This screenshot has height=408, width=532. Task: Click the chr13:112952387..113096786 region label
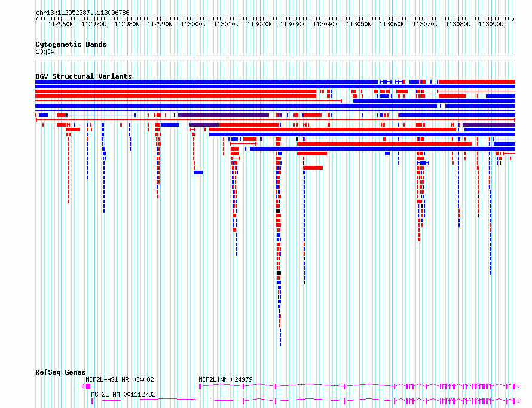(82, 13)
